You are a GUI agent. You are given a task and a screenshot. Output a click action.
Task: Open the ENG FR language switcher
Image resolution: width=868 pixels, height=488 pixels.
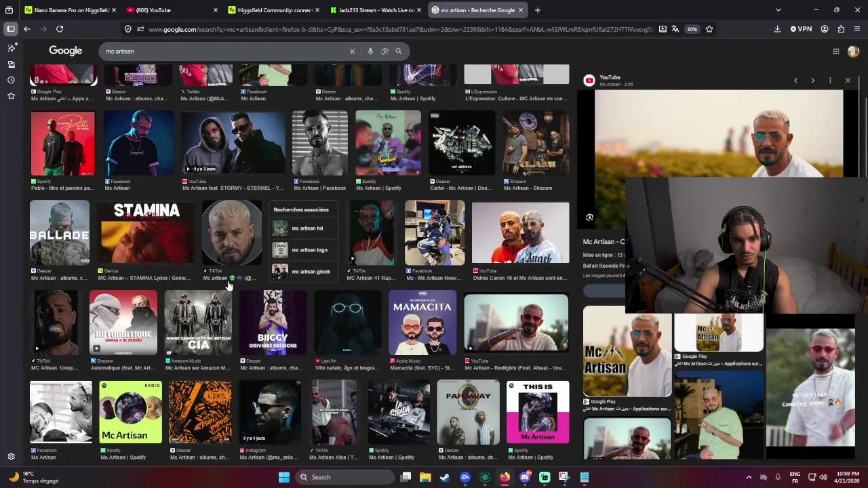click(795, 477)
